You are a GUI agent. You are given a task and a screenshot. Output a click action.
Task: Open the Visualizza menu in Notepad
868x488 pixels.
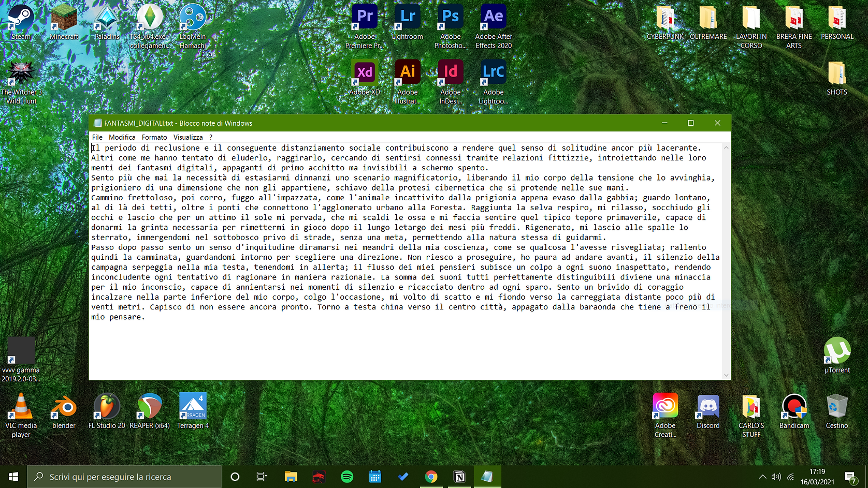point(188,137)
